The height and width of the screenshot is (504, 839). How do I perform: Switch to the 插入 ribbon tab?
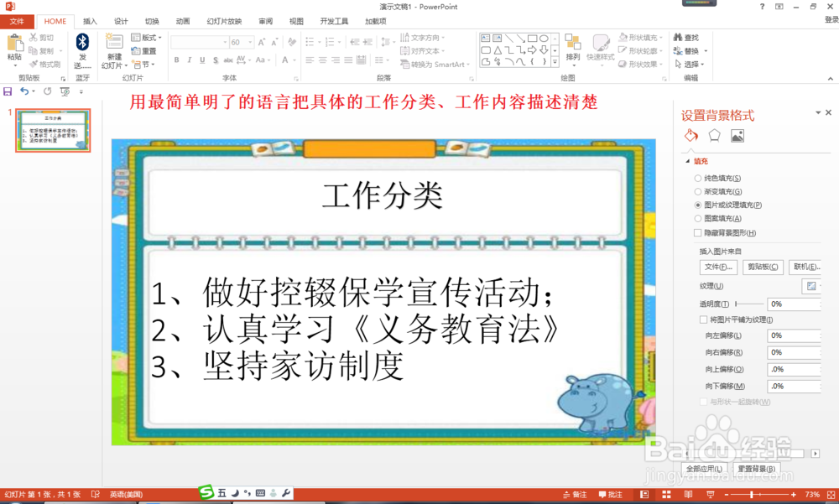pyautogui.click(x=89, y=21)
